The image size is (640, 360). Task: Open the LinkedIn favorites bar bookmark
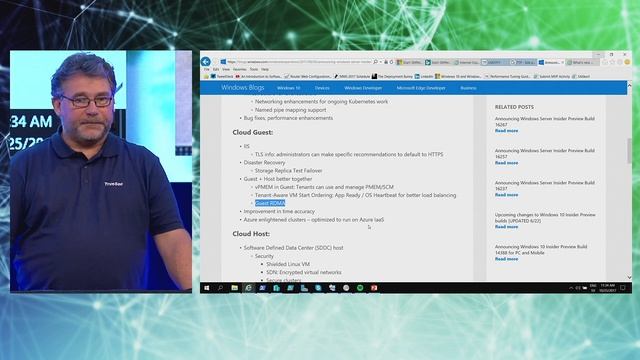coord(424,76)
